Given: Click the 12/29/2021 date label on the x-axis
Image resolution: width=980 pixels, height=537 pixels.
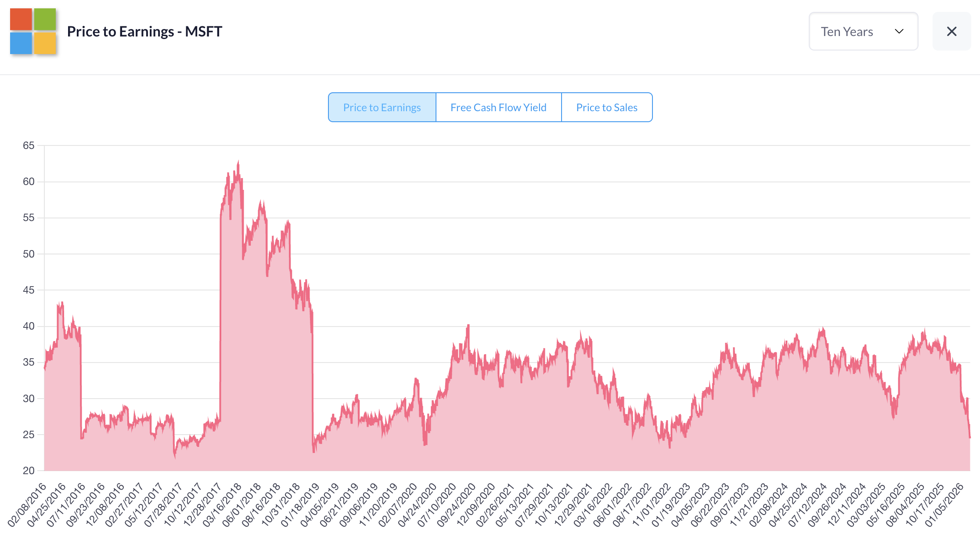Looking at the screenshot, I should pyautogui.click(x=573, y=504).
